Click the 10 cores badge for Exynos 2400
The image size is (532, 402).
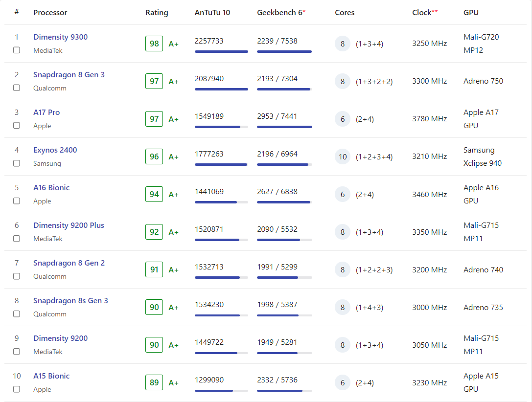point(343,157)
